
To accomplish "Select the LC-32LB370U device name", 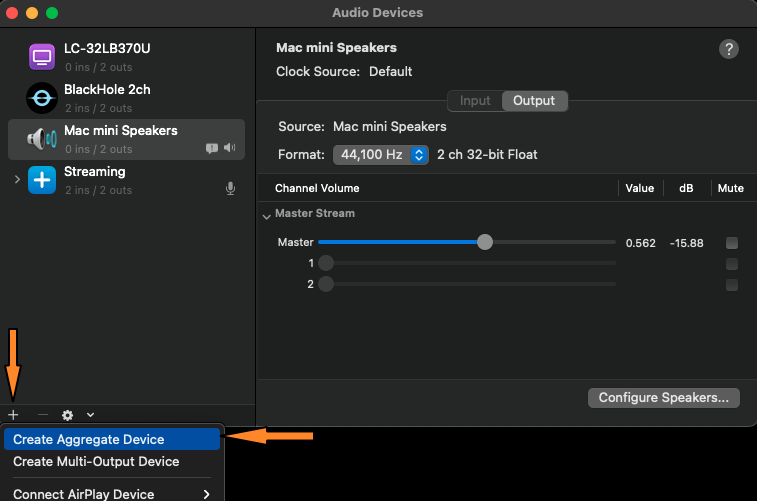I will coord(107,48).
